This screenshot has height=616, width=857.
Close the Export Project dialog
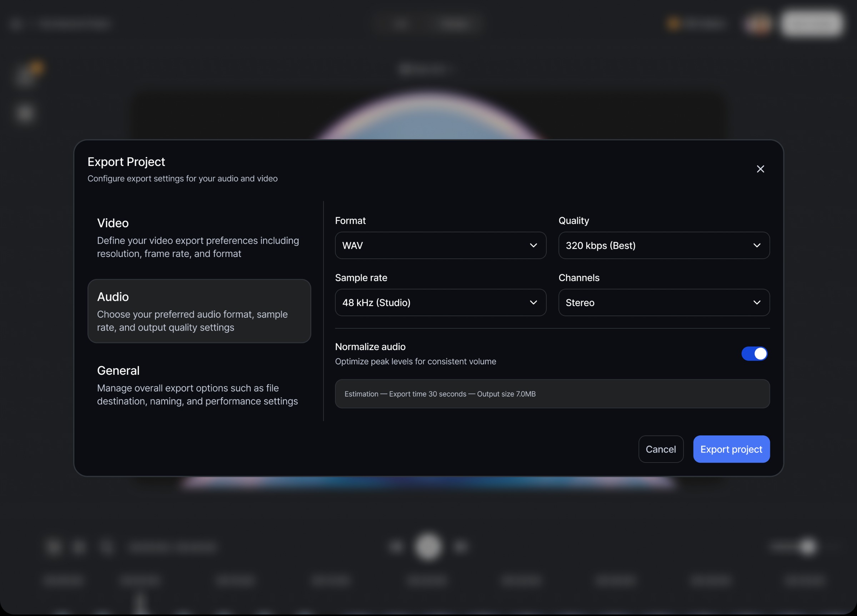click(760, 169)
